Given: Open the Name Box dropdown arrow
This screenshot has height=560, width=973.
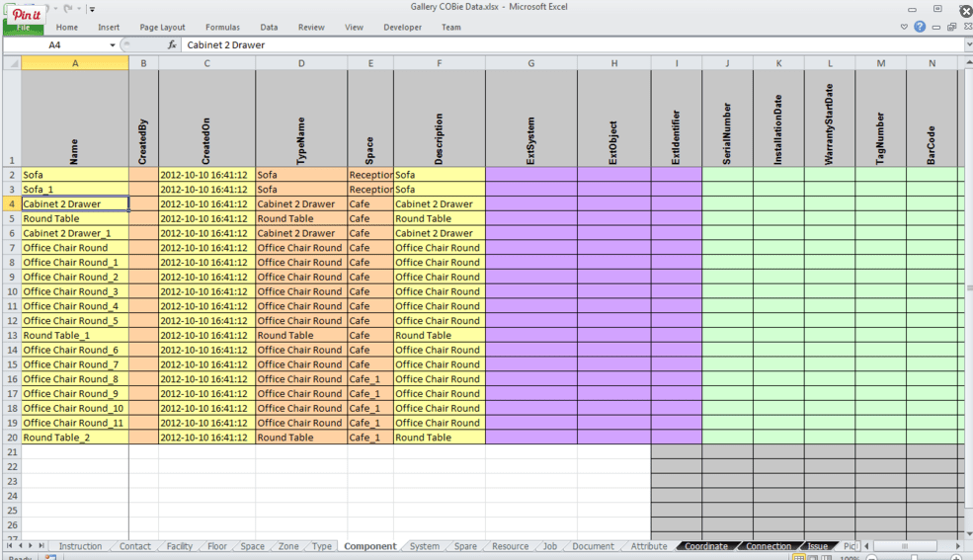Looking at the screenshot, I should [x=112, y=45].
